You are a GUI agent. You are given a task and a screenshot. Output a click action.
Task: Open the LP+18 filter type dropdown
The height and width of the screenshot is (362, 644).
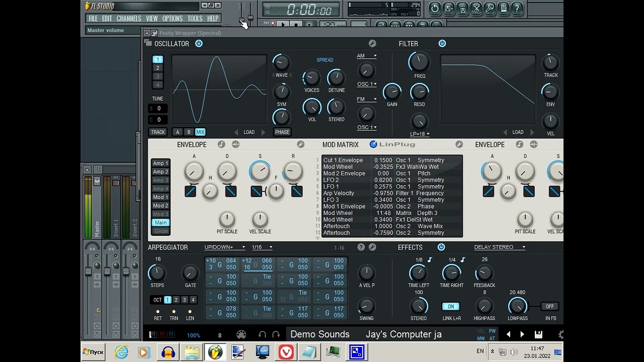(x=420, y=134)
